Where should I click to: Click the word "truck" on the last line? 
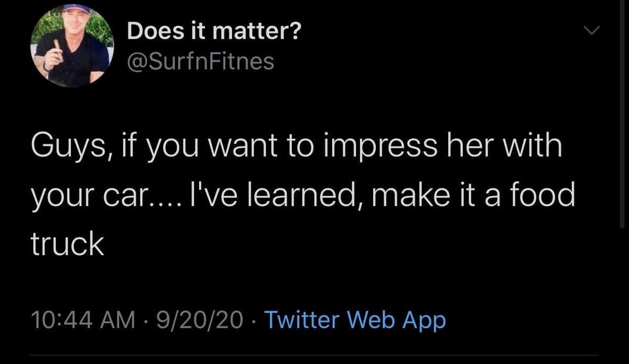coord(67,244)
